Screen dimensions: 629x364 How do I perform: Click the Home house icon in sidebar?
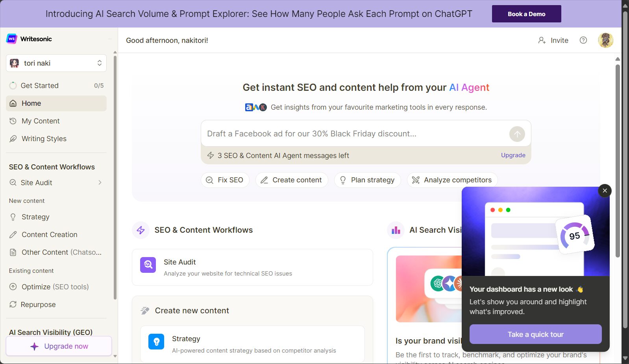pyautogui.click(x=13, y=103)
